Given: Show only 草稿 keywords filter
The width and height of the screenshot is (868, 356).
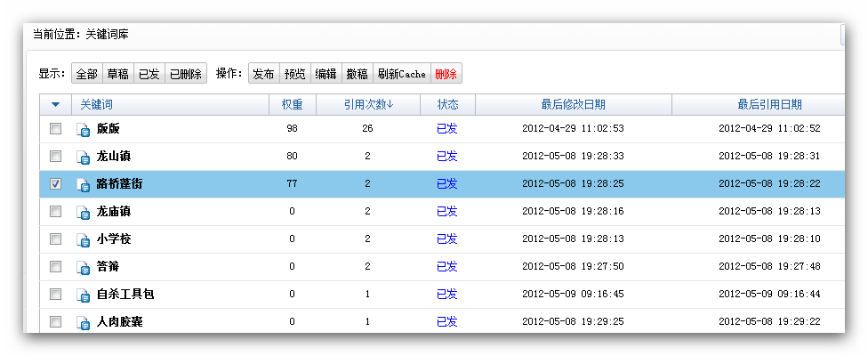Looking at the screenshot, I should [x=117, y=74].
